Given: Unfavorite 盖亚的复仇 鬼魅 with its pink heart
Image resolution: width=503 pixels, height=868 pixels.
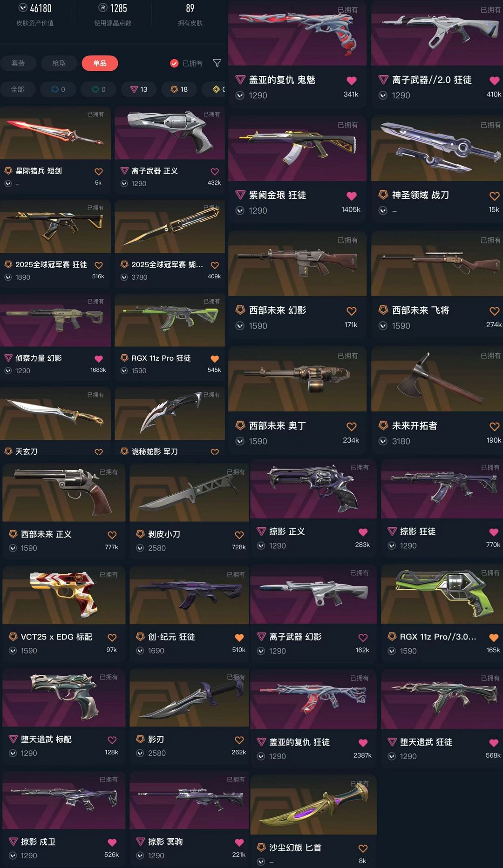Looking at the screenshot, I should point(352,81).
